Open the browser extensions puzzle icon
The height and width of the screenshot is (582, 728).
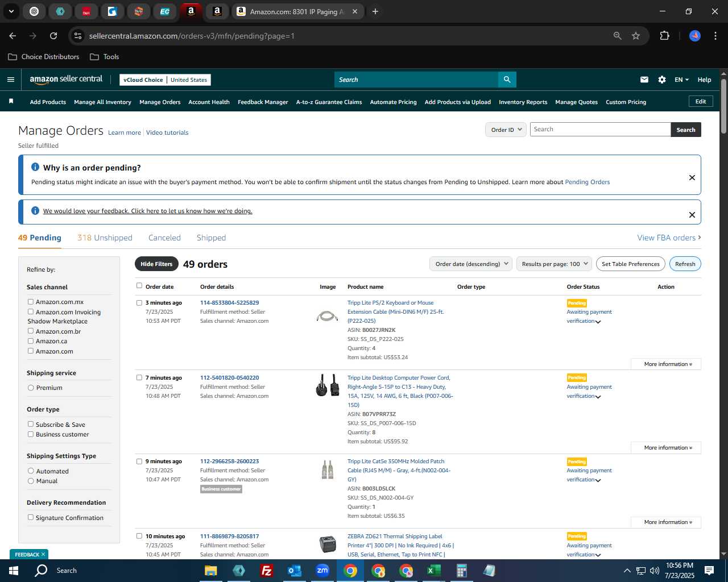coord(664,36)
